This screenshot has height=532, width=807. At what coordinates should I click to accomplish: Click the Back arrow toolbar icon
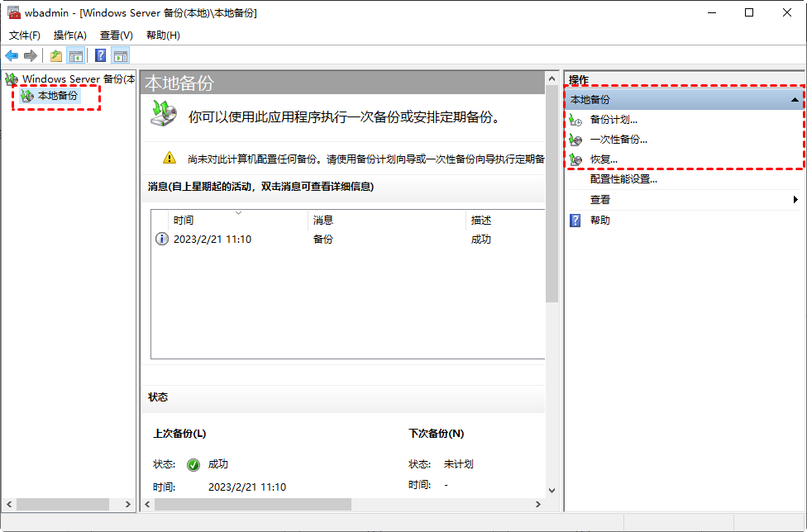click(12, 55)
